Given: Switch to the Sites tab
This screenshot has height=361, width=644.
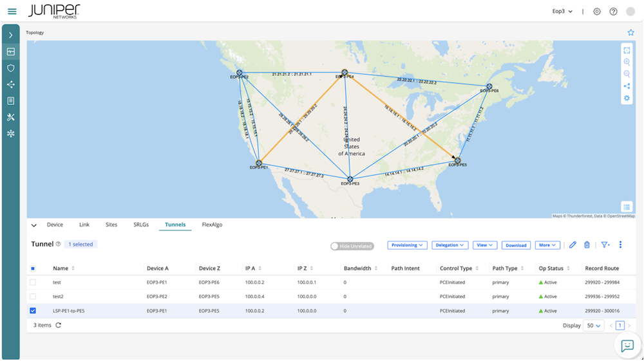Looking at the screenshot, I should pos(111,225).
